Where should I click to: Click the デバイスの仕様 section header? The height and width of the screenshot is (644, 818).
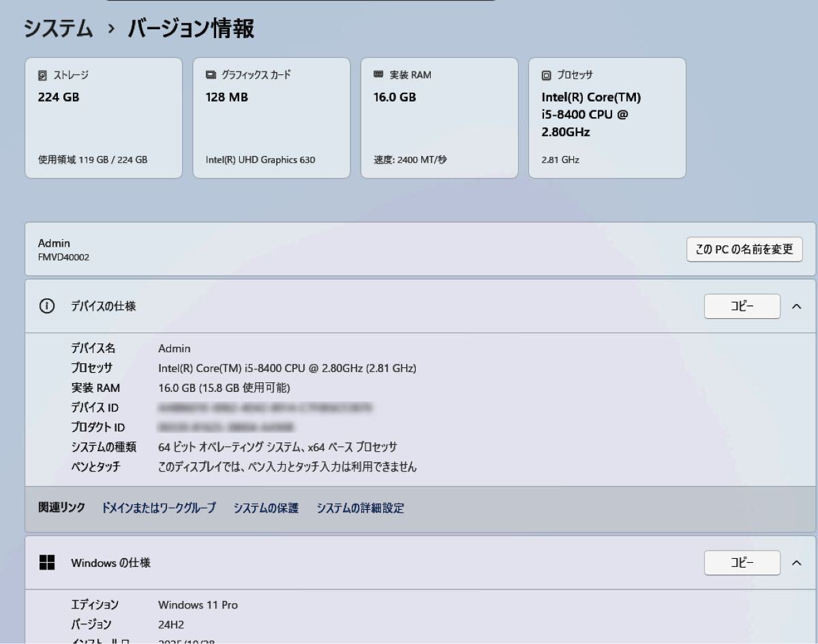tap(104, 307)
